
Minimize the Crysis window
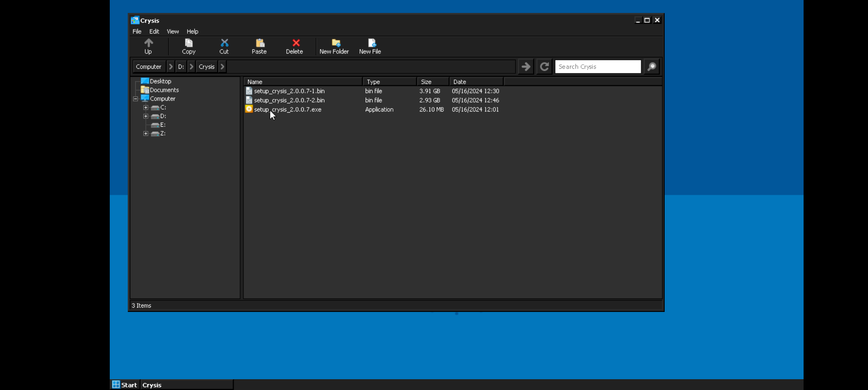click(x=638, y=20)
